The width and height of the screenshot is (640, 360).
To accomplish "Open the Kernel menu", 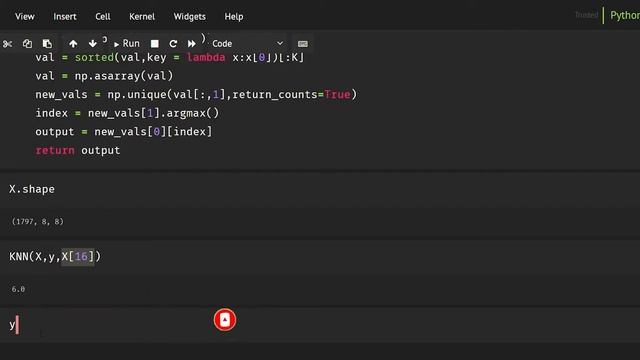I will 142,17.
